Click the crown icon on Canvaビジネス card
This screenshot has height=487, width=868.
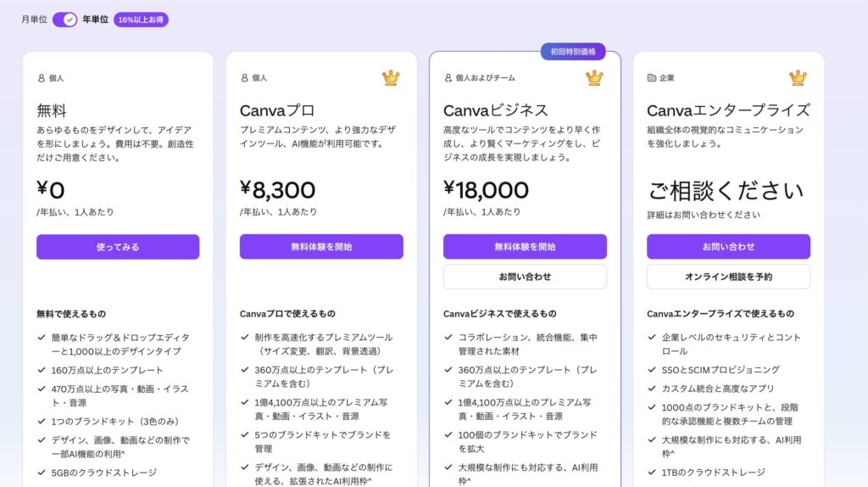594,78
